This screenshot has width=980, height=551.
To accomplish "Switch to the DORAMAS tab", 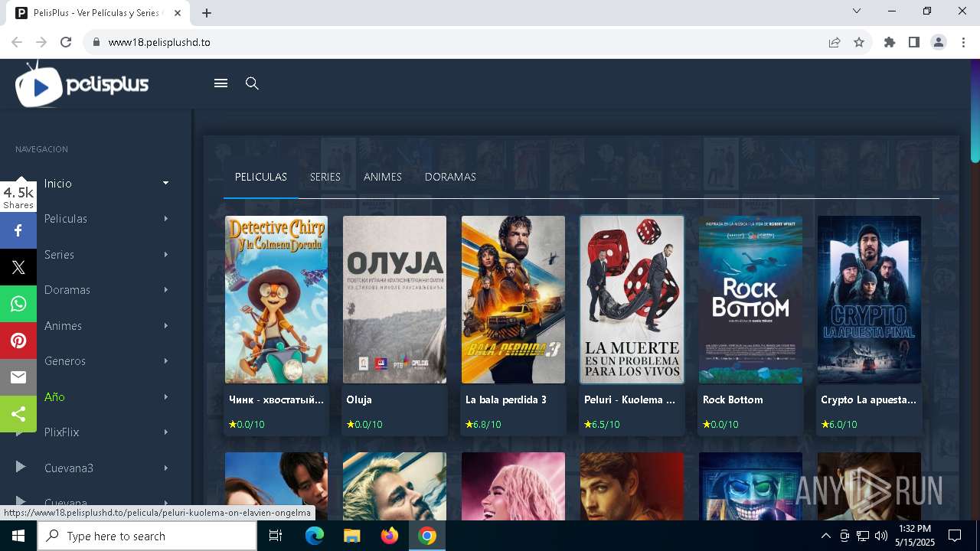I will (450, 177).
